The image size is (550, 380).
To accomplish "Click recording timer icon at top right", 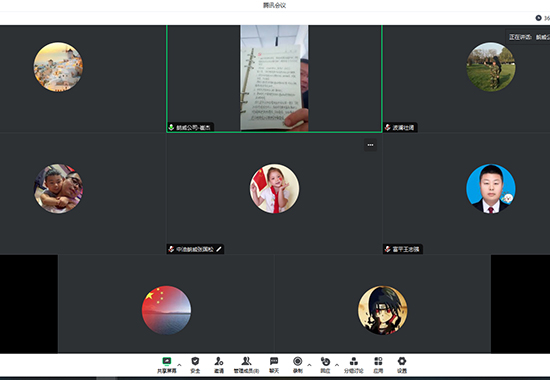I will (538, 18).
